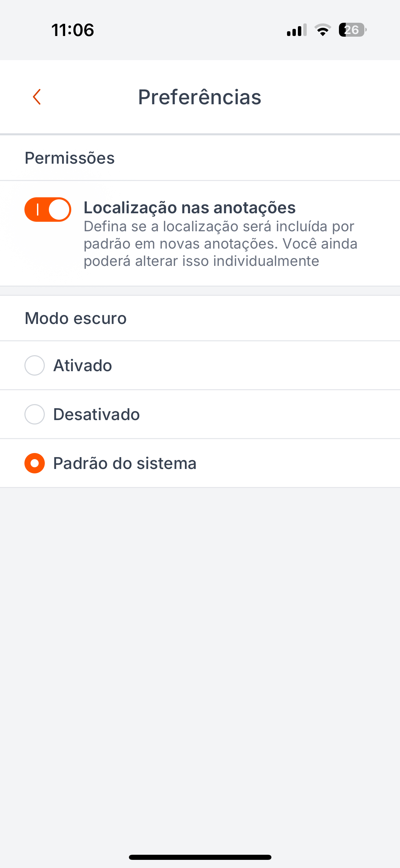
Task: Tap the home indicator bar
Action: (200, 857)
